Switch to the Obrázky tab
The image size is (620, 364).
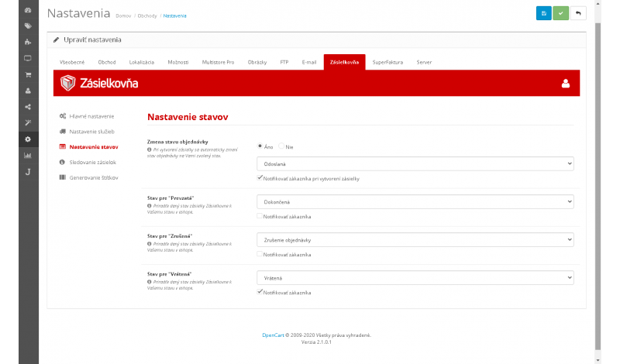(257, 62)
